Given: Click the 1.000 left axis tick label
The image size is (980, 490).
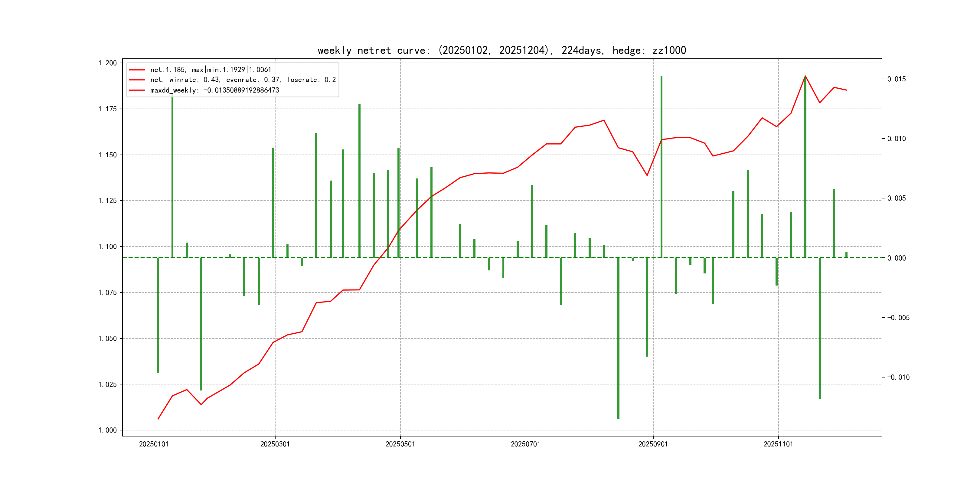Looking at the screenshot, I should point(108,430).
